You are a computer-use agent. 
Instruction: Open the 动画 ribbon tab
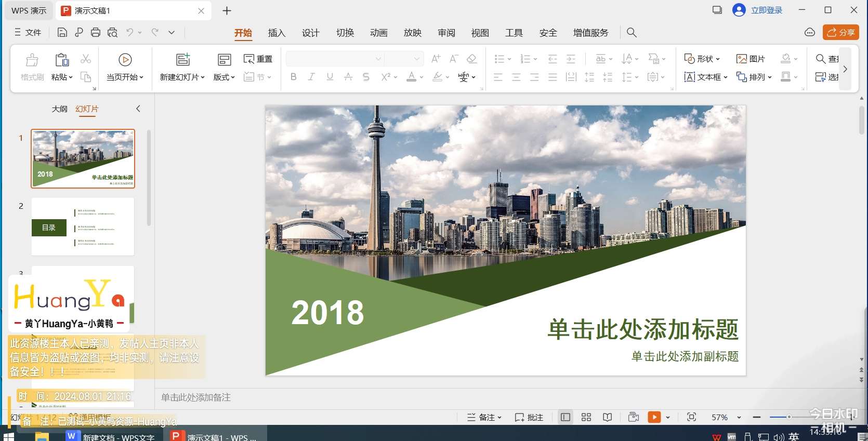378,33
